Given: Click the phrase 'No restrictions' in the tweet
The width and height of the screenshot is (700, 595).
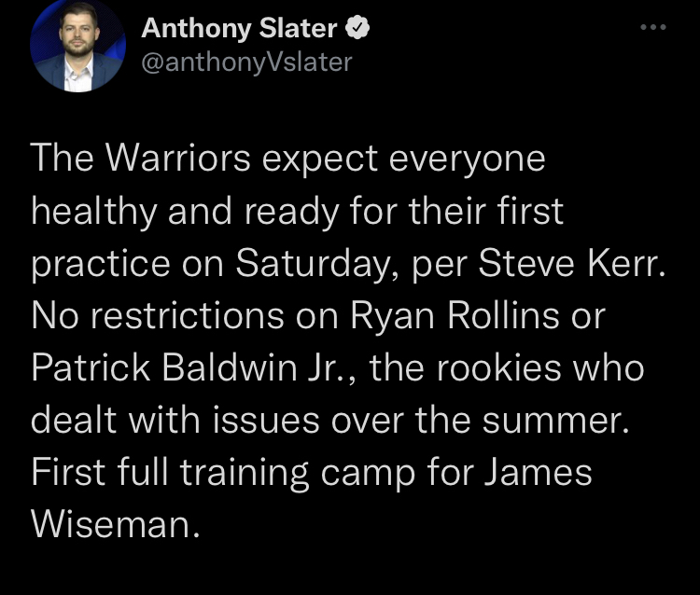Looking at the screenshot, I should 158,316.
